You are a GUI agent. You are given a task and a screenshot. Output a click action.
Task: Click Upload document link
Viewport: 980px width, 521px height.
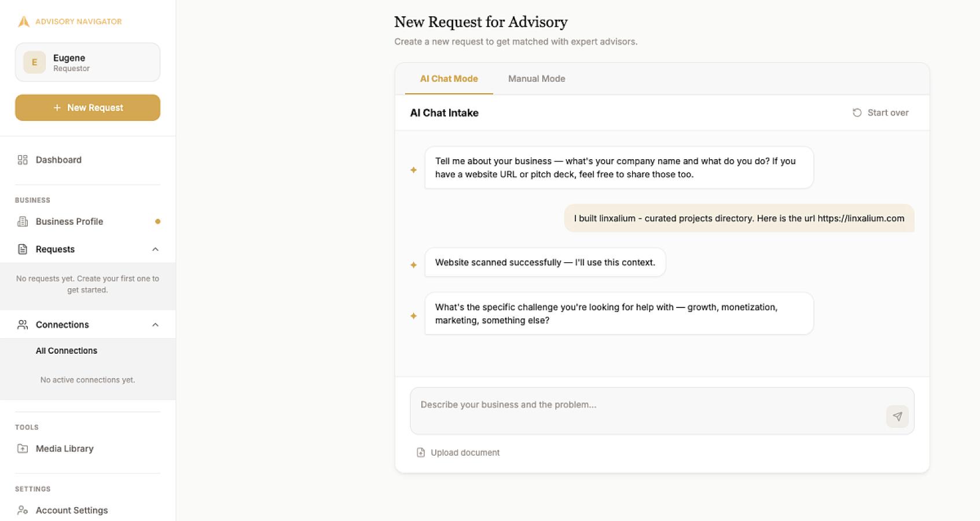(458, 453)
